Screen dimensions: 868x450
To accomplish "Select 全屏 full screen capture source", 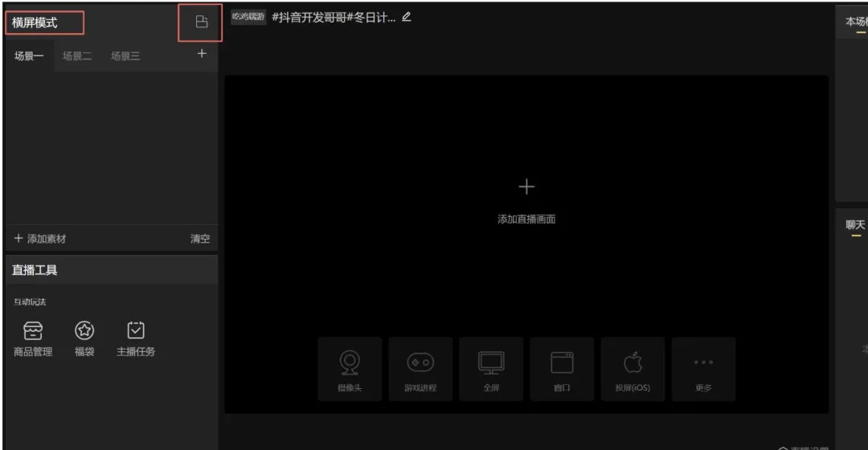I will click(491, 369).
